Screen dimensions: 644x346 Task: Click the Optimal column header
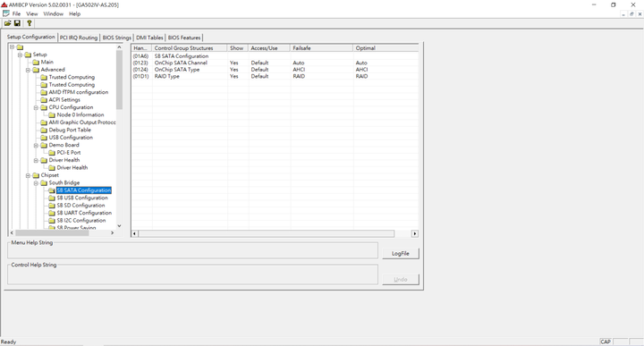(386, 48)
